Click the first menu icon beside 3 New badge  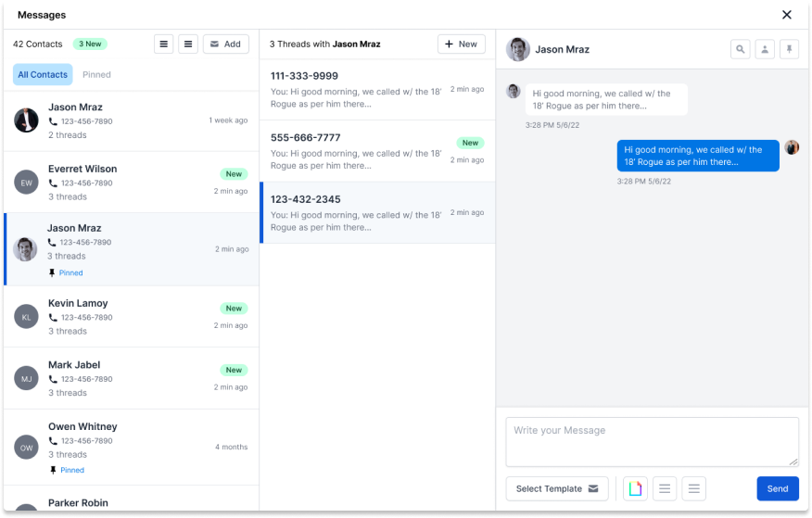tap(163, 44)
